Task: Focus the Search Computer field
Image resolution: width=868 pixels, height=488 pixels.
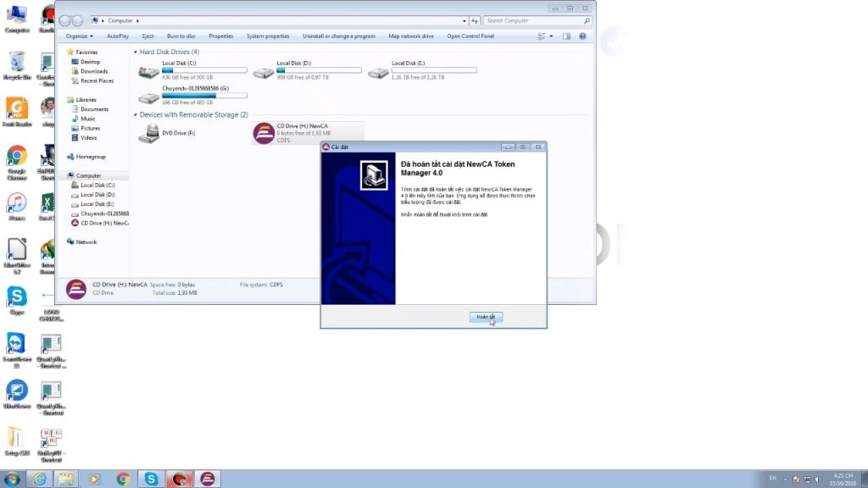Action: point(537,20)
